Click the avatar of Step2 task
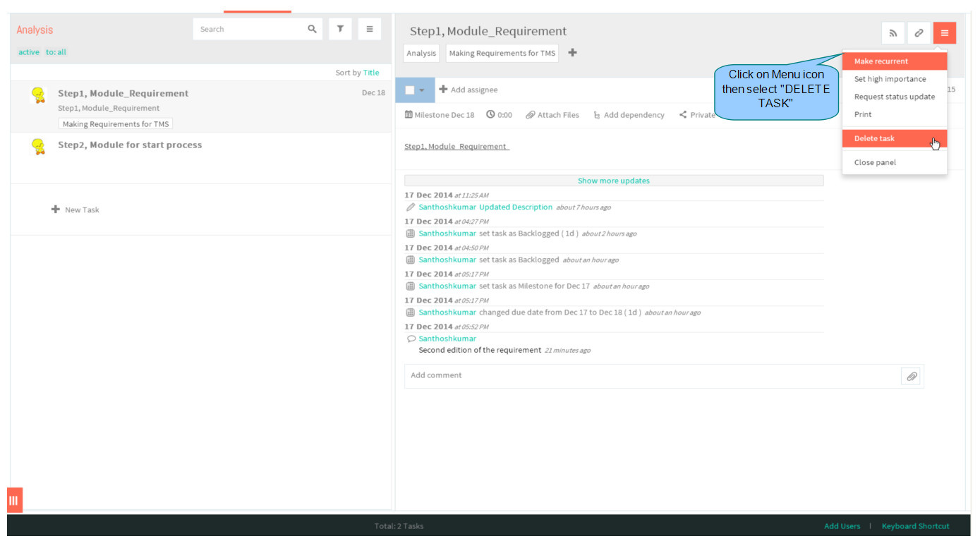980x546 pixels. (39, 147)
